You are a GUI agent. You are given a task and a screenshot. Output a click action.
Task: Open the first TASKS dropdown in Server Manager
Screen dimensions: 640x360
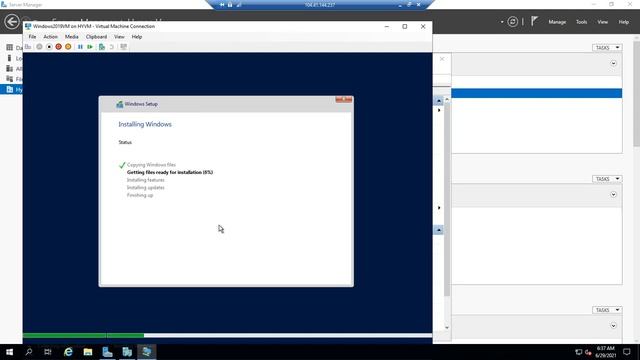point(607,48)
